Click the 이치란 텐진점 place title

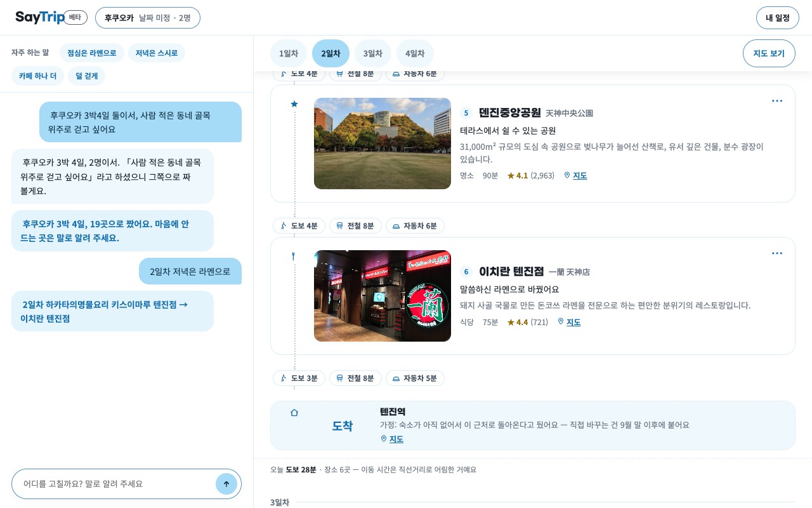coord(511,271)
